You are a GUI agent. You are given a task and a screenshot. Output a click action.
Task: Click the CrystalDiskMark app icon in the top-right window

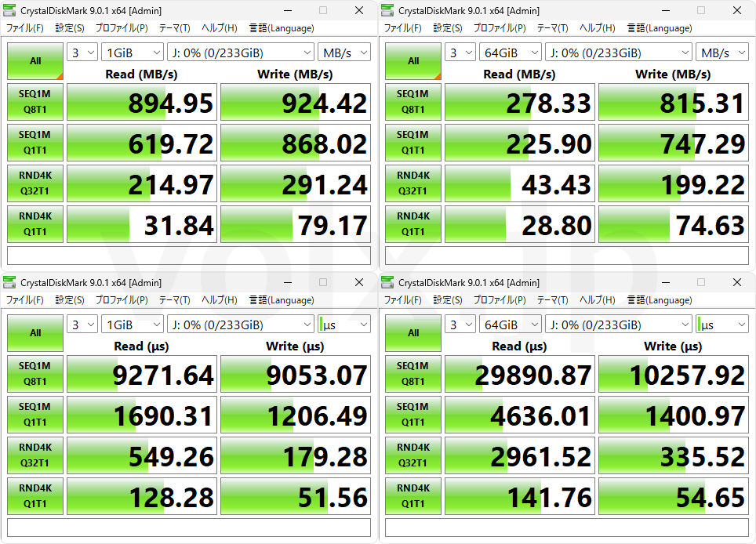[x=387, y=11]
